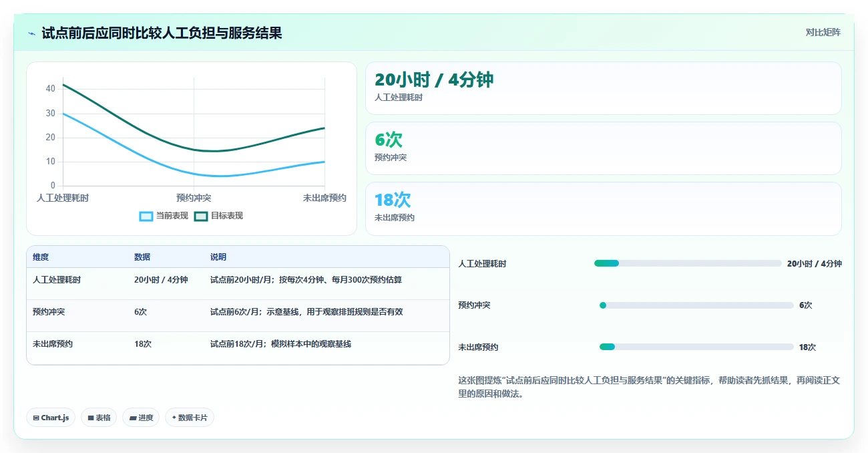This screenshot has height=453, width=868.
Task: Click the 表格 tag
Action: 99,418
